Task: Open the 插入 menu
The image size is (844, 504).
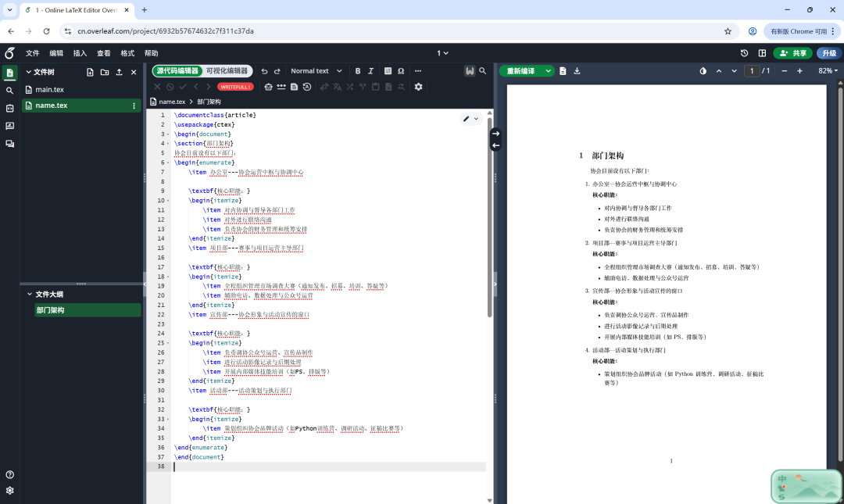Action: [80, 53]
